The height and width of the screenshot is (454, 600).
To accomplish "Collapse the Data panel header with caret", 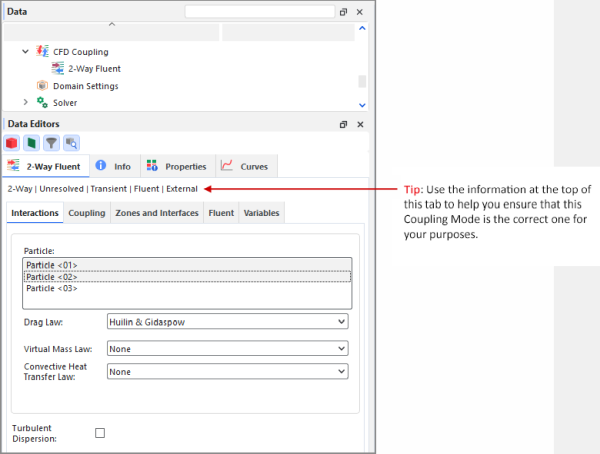I will click(x=112, y=24).
